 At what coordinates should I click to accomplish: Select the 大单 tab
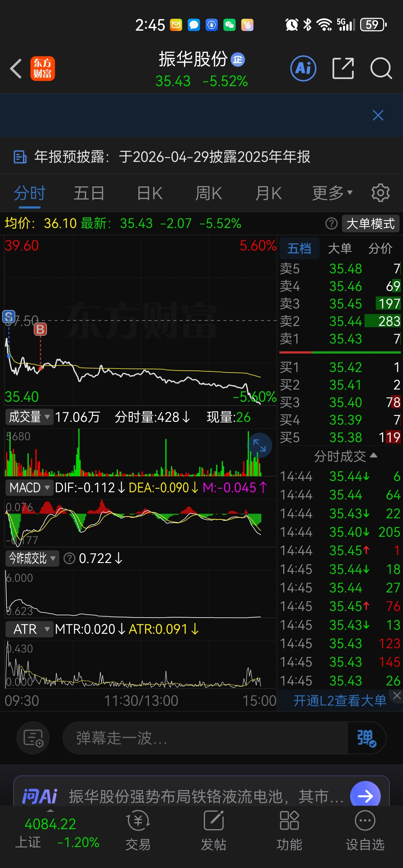coord(340,248)
